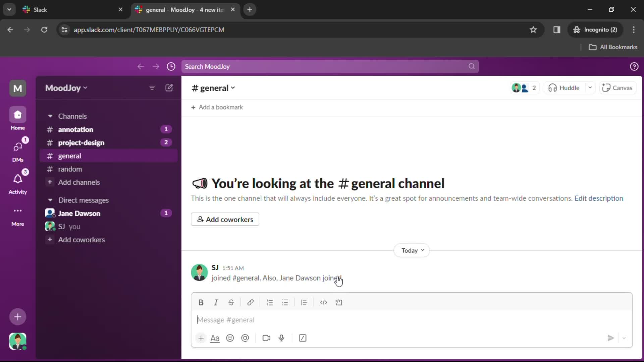Open the annotation channel
644x362 pixels.
109,129
